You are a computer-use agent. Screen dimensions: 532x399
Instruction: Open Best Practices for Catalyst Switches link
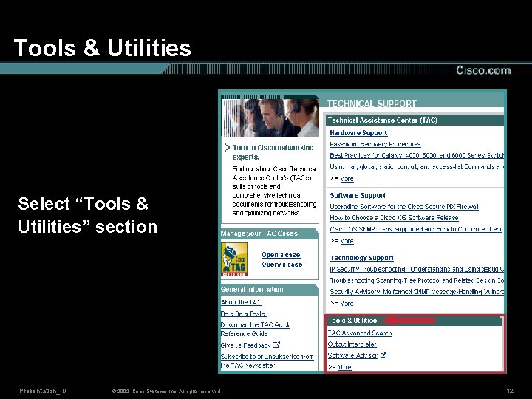tap(417, 155)
